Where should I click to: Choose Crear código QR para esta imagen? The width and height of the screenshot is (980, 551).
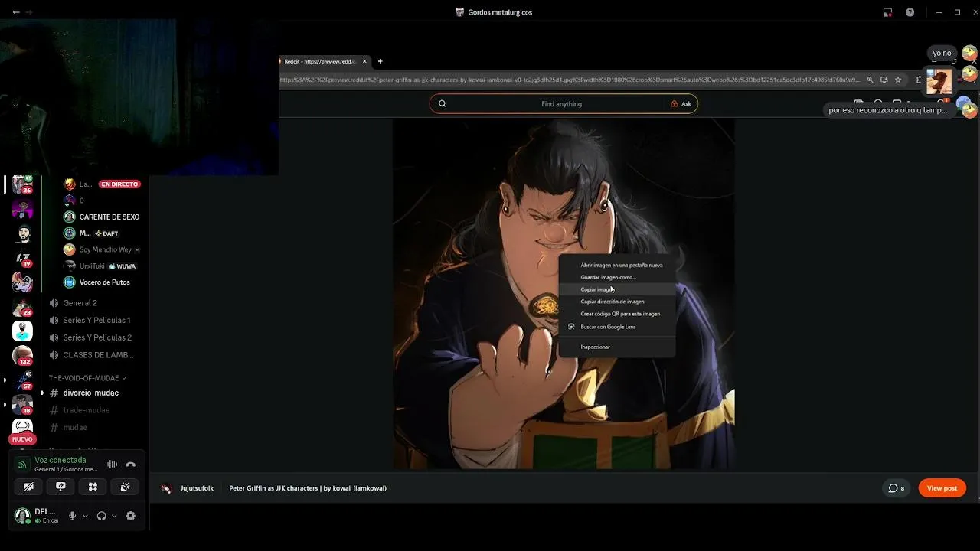(x=617, y=314)
